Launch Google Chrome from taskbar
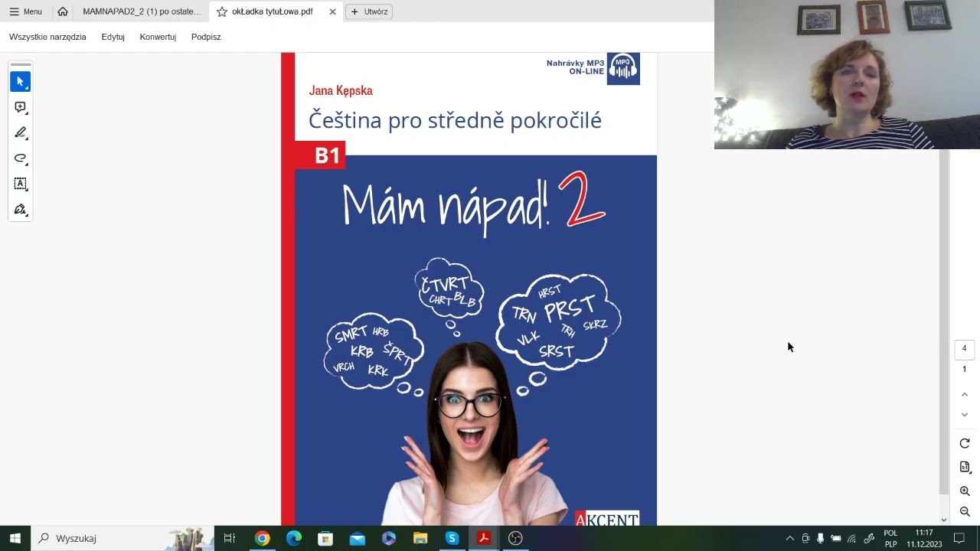This screenshot has height=551, width=980. (x=262, y=538)
